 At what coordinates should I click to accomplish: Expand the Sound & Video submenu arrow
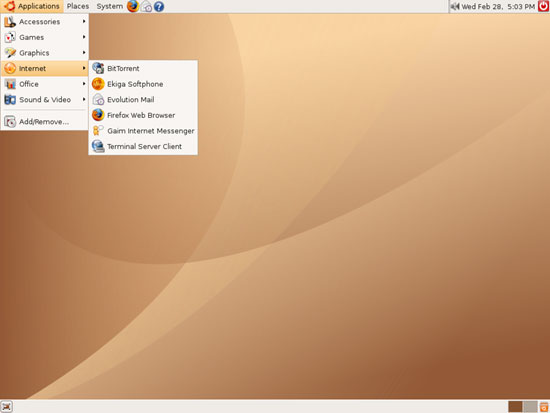pos(84,99)
